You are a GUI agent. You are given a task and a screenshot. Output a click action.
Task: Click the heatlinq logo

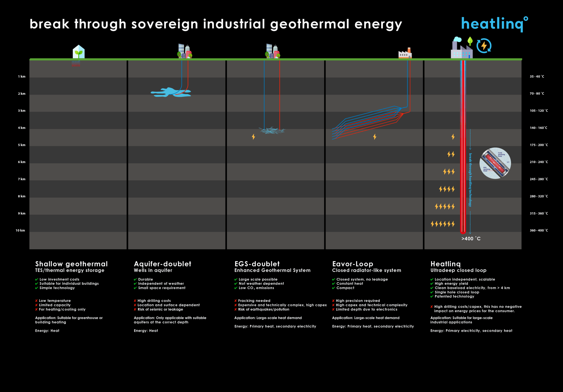click(495, 24)
